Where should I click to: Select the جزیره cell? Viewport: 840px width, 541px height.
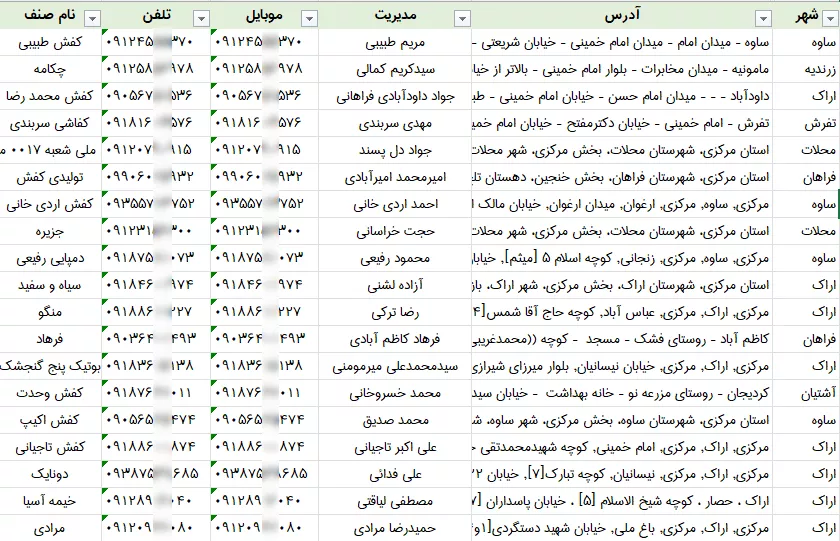pyautogui.click(x=50, y=231)
